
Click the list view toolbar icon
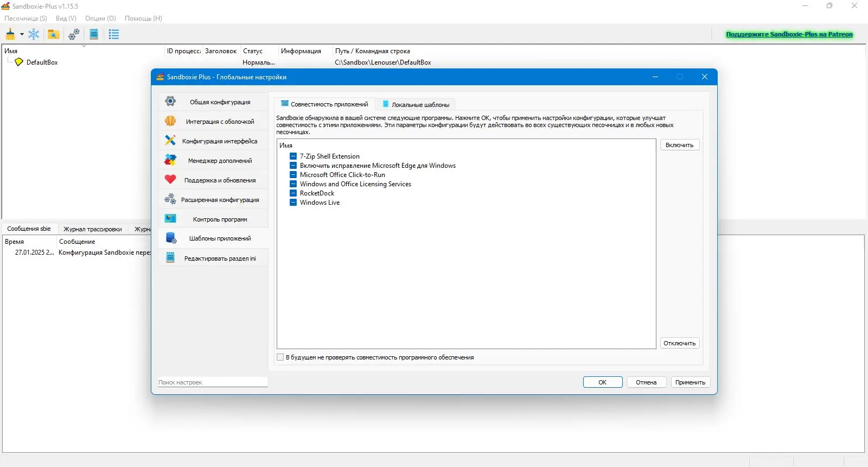point(114,34)
